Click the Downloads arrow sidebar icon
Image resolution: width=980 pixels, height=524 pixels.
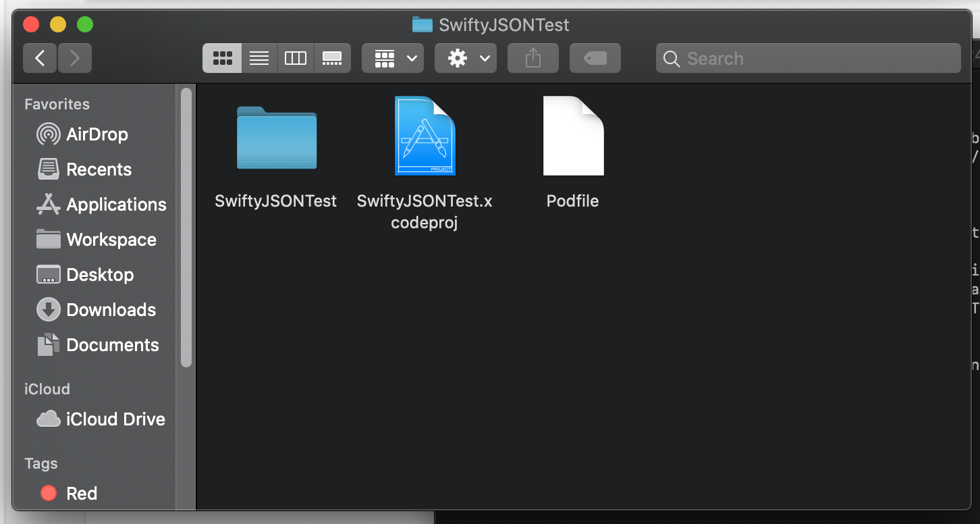[48, 310]
